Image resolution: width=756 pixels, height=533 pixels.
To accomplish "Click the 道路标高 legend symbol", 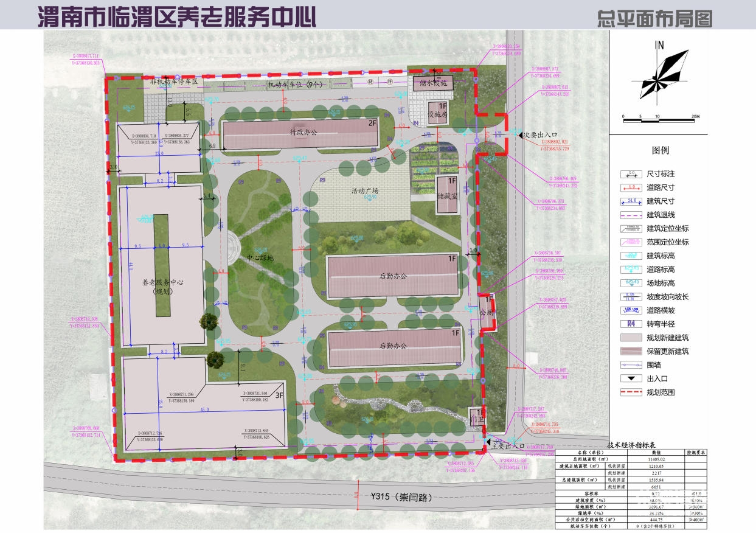I will [631, 269].
